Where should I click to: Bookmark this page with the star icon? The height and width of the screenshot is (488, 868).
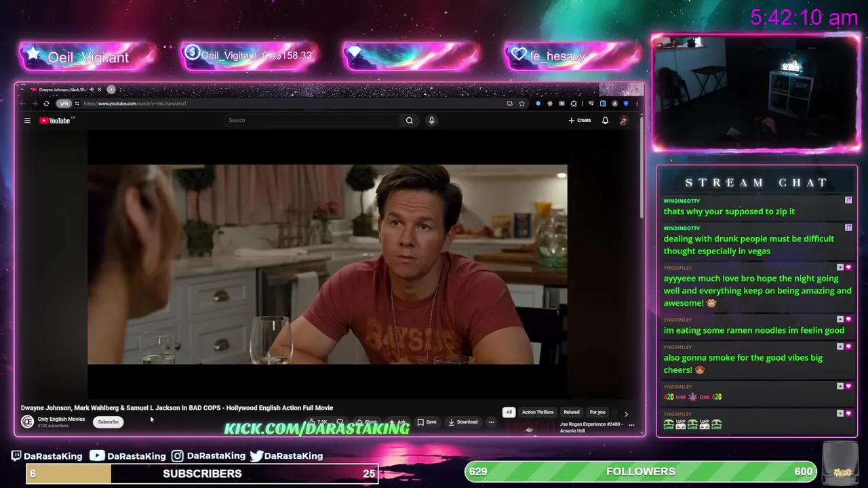pyautogui.click(x=521, y=104)
